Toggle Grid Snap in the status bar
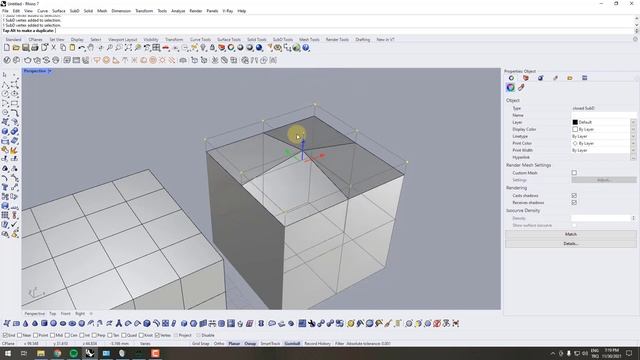The height and width of the screenshot is (360, 640). [x=200, y=344]
